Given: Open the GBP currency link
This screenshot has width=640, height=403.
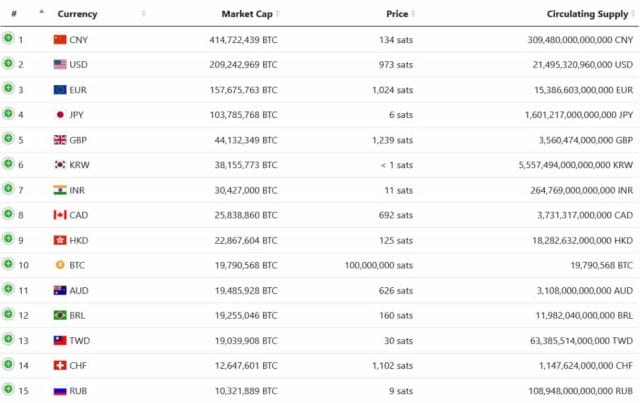Looking at the screenshot, I should point(78,140).
